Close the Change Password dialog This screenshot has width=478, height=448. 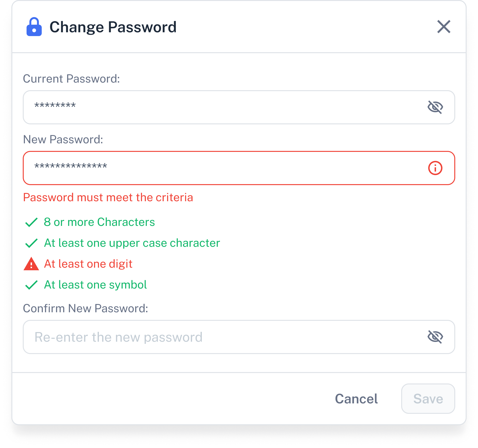click(444, 27)
